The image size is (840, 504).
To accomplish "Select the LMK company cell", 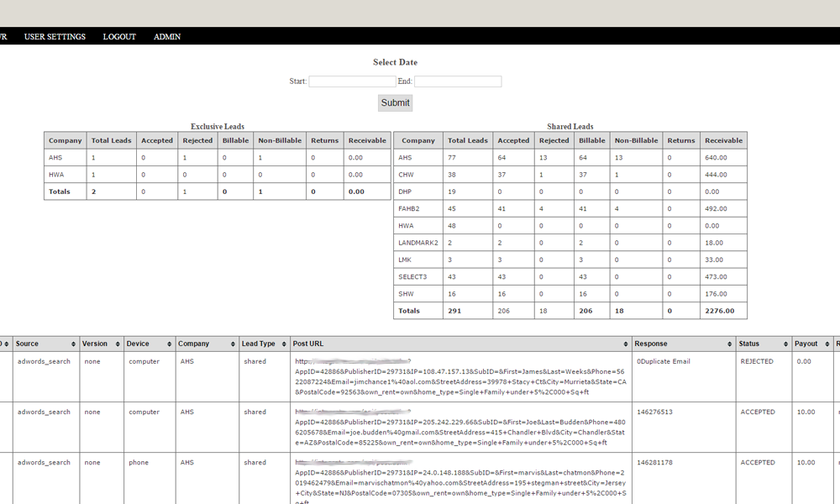I will tap(418, 260).
